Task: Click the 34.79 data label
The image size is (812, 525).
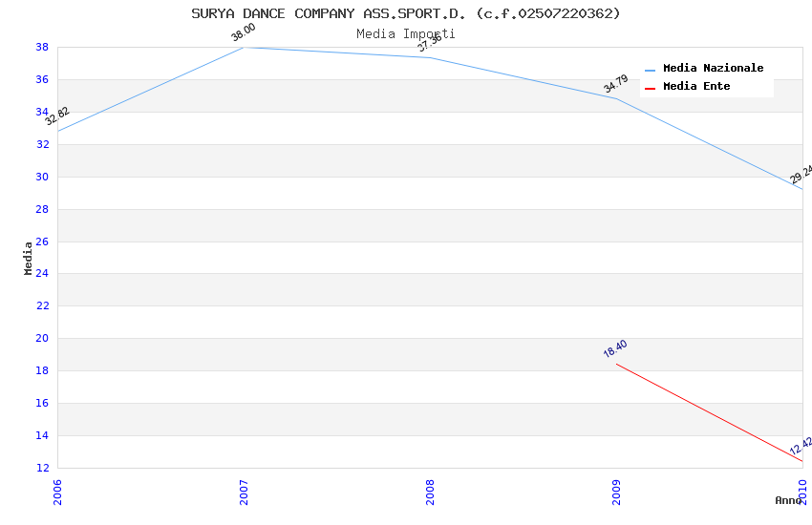Action: click(x=616, y=83)
